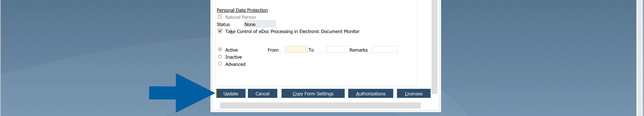
Task: Click the form's vertical scrollbar
Action: pyautogui.click(x=434, y=47)
